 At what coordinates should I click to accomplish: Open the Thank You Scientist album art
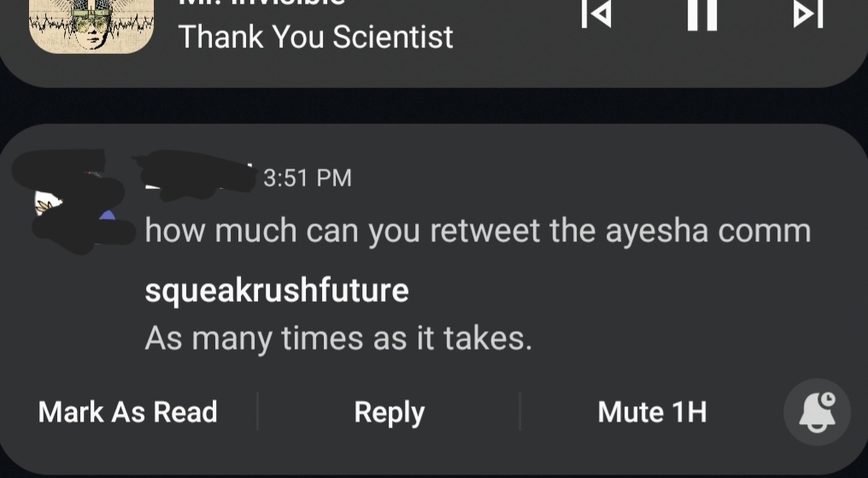tap(91, 24)
